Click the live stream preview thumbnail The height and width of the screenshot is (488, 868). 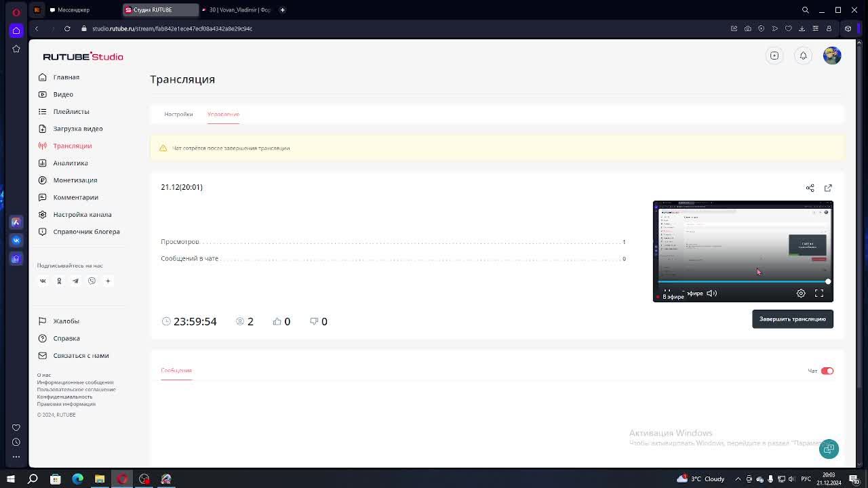(743, 251)
